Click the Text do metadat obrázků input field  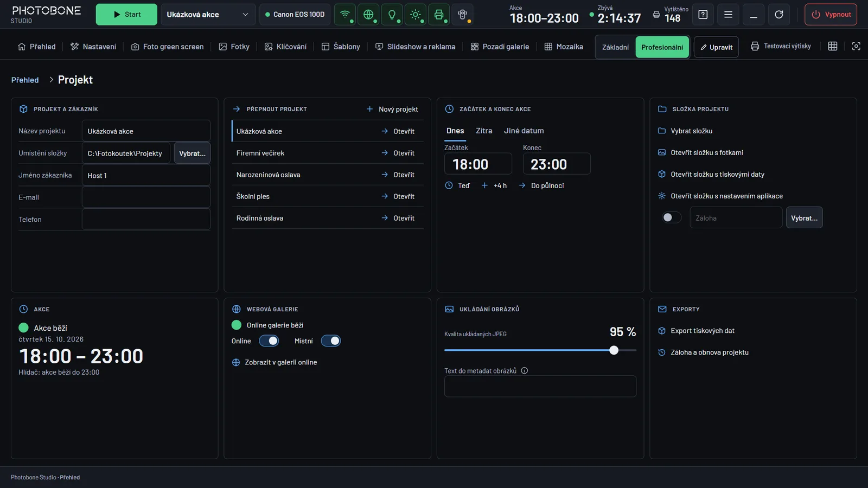(x=540, y=387)
